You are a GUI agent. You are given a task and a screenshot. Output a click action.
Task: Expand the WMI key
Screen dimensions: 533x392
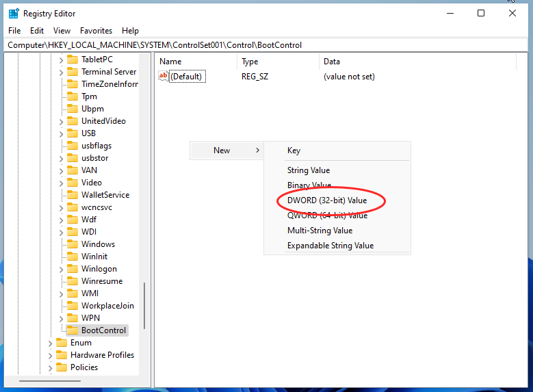pyautogui.click(x=61, y=294)
